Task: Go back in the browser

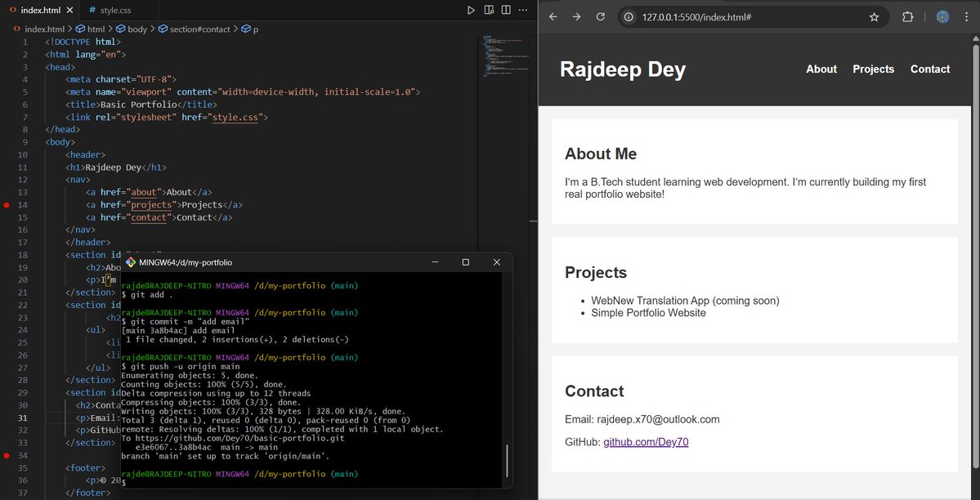Action: click(x=553, y=17)
